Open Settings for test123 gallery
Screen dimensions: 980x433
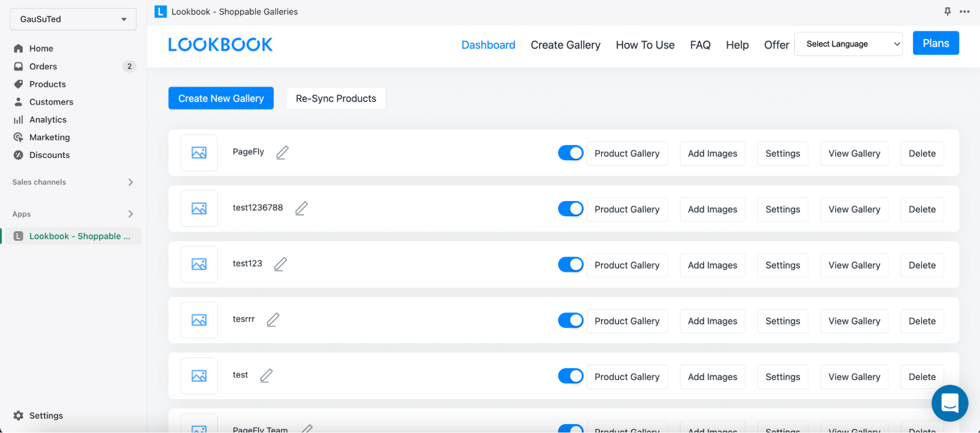point(783,265)
